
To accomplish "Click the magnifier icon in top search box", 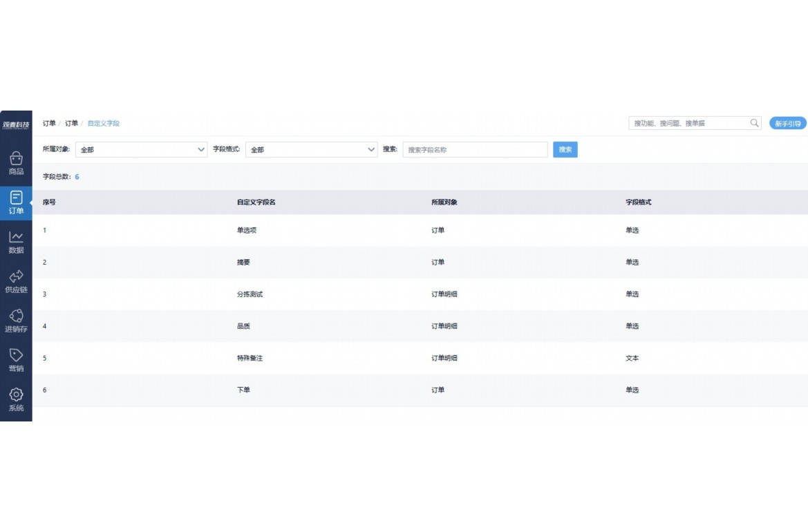I will tap(754, 123).
